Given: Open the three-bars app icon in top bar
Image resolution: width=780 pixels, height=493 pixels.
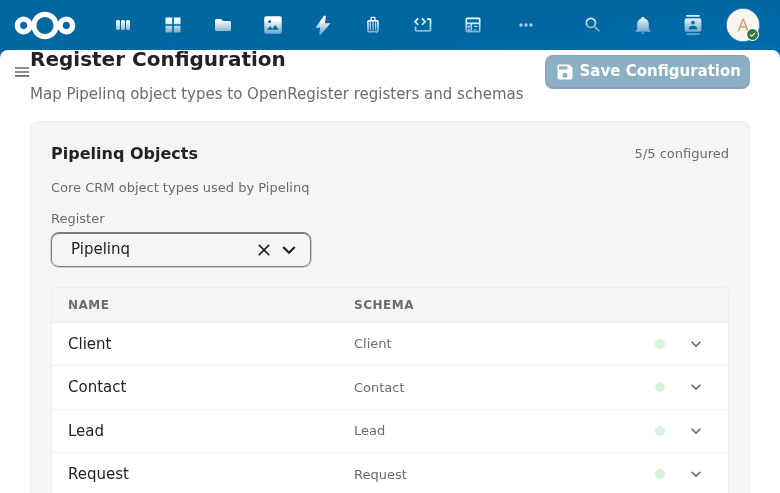Looking at the screenshot, I should point(123,25).
